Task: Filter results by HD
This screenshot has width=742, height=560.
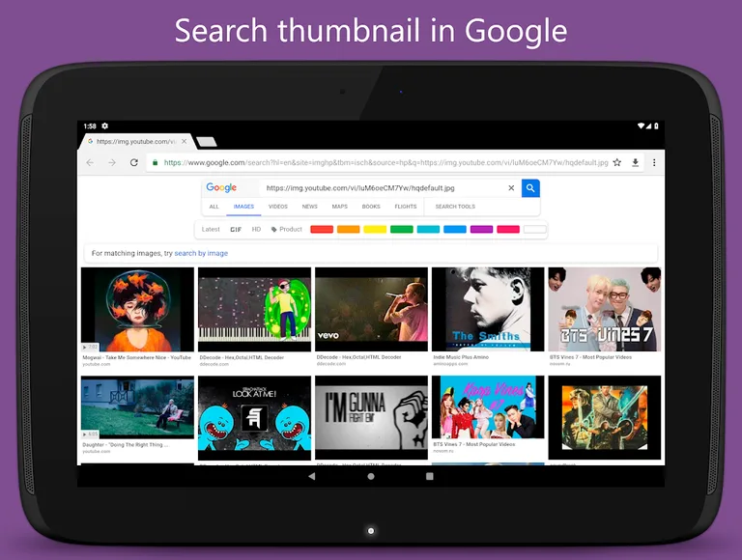Action: [x=256, y=230]
